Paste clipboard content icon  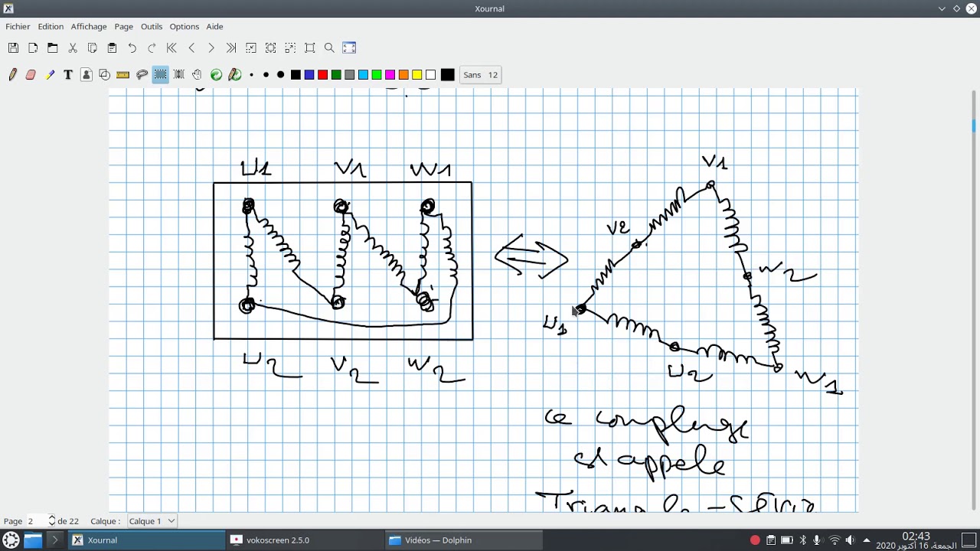click(x=113, y=48)
